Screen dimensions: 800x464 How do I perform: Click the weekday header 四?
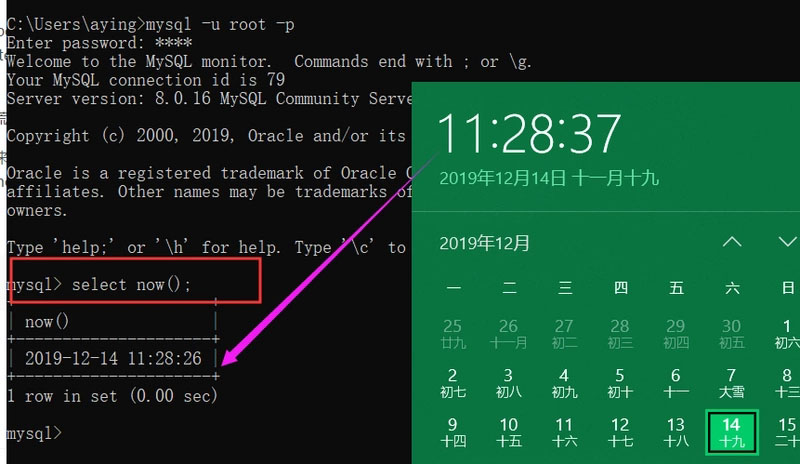click(620, 288)
